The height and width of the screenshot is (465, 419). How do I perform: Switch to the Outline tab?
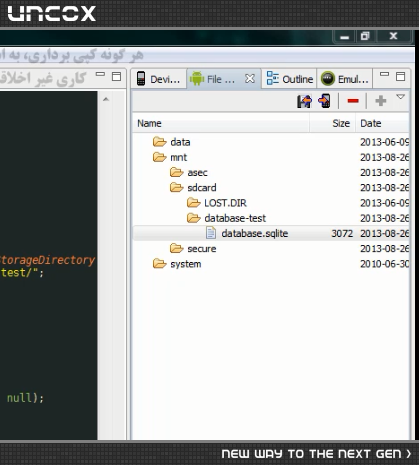(290, 79)
